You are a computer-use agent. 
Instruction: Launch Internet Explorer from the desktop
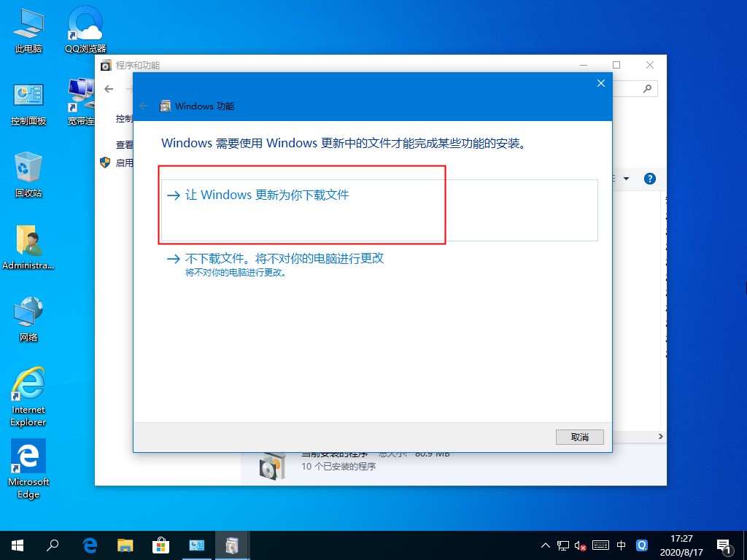click(x=28, y=386)
